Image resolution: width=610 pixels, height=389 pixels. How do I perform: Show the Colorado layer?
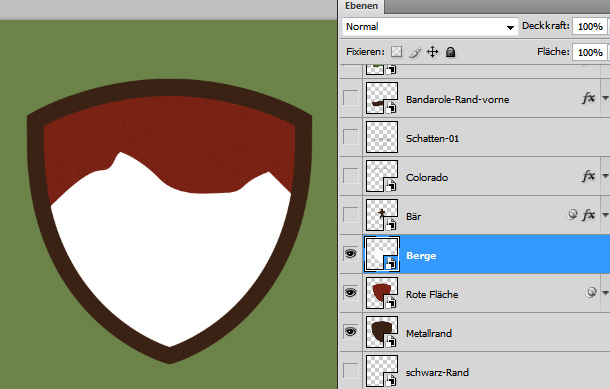(x=351, y=176)
